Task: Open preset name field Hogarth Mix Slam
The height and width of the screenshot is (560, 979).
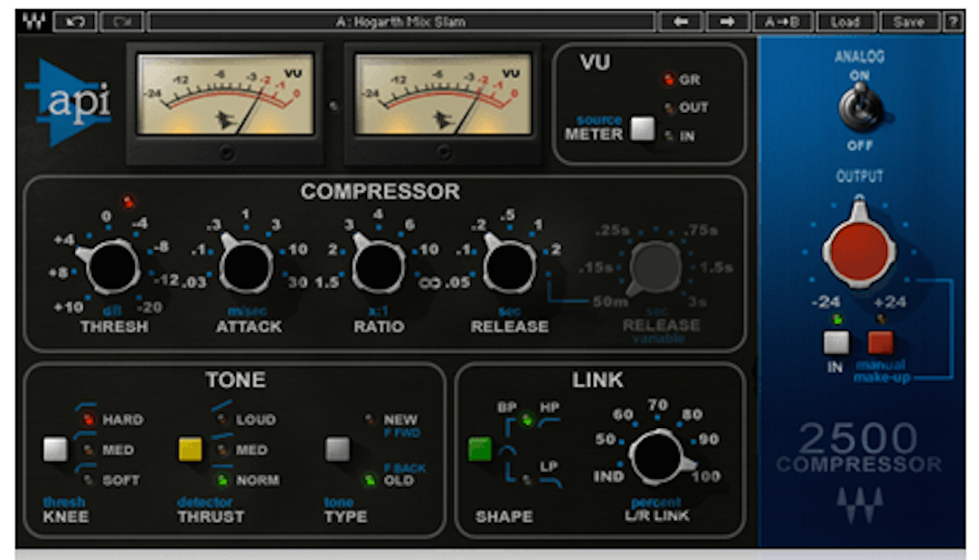Action: [x=400, y=22]
